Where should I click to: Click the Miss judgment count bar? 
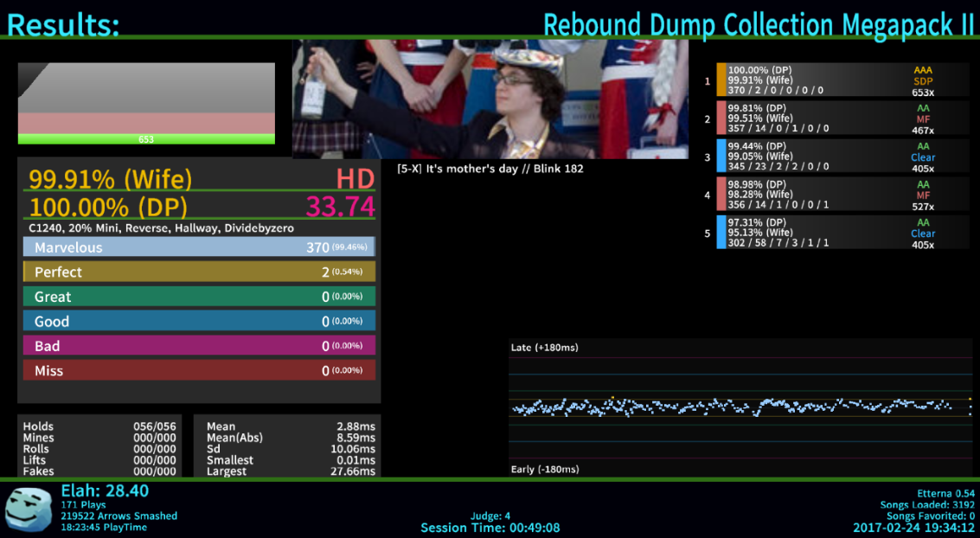tap(199, 370)
